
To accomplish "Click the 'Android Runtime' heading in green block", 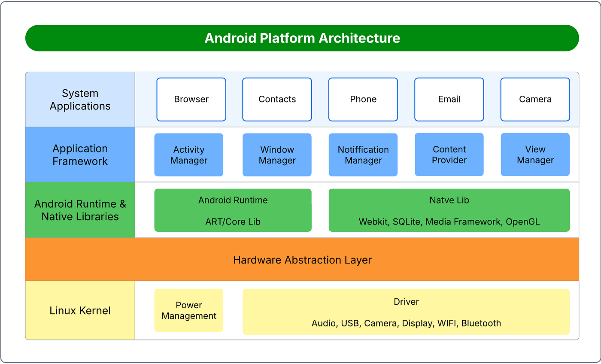I will click(x=233, y=200).
